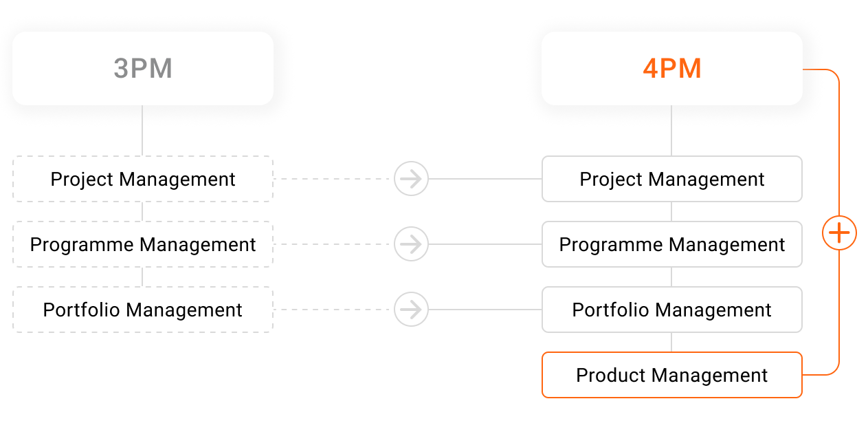Click the dashed Programme Management box under 3PM
Screen dimensions: 868x421
(x=143, y=244)
